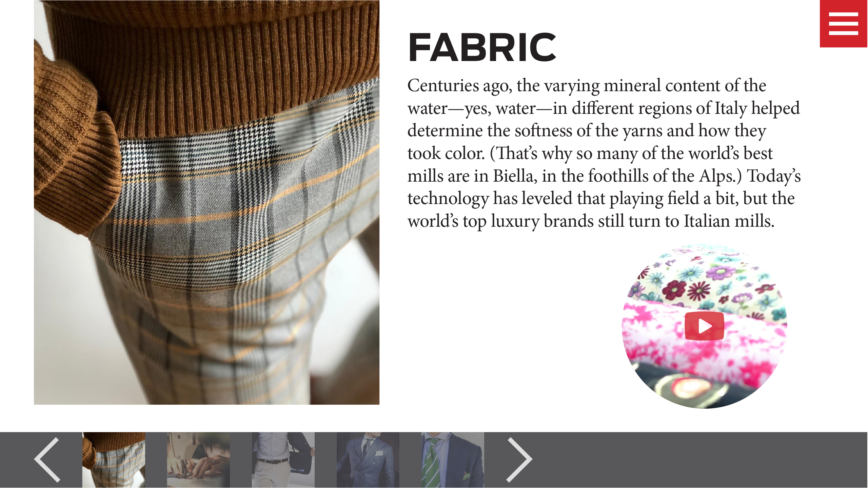The width and height of the screenshot is (868, 488).
Task: Go to previous carousel slide arrow
Action: (x=47, y=460)
